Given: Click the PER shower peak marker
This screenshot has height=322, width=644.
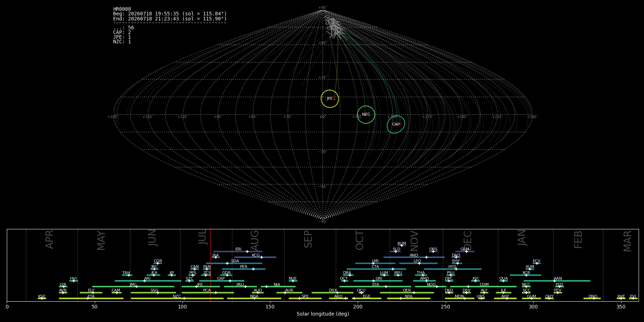Looking at the screenshot, I should click(253, 269).
